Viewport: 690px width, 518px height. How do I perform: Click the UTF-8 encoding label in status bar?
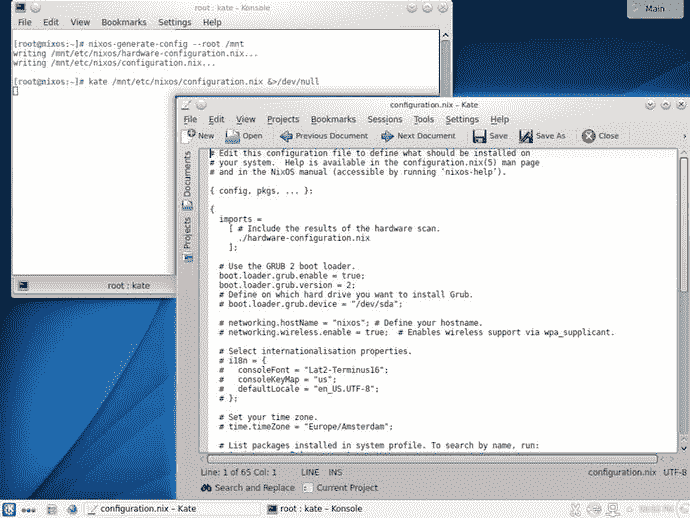(x=675, y=472)
